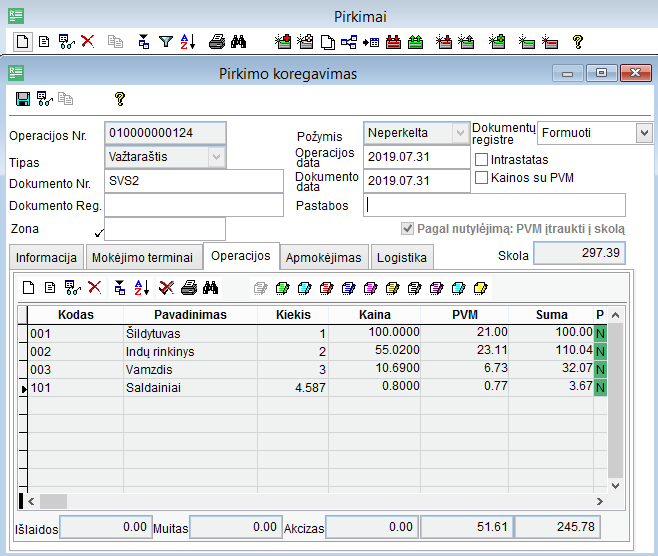Click the filter funnel icon in Pirkimai toolbar
The image size is (658, 556).
point(166,42)
